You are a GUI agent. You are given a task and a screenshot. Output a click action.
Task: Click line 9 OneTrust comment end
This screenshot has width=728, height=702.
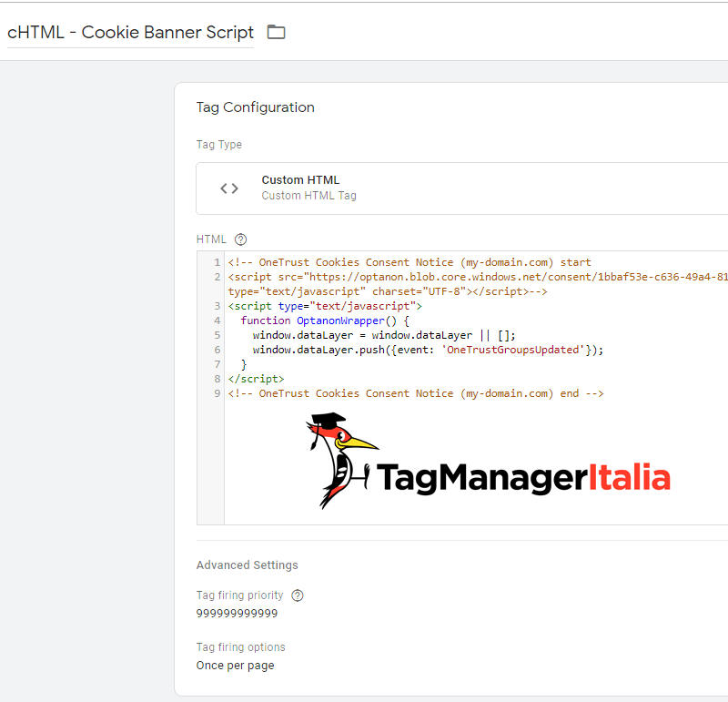(416, 393)
